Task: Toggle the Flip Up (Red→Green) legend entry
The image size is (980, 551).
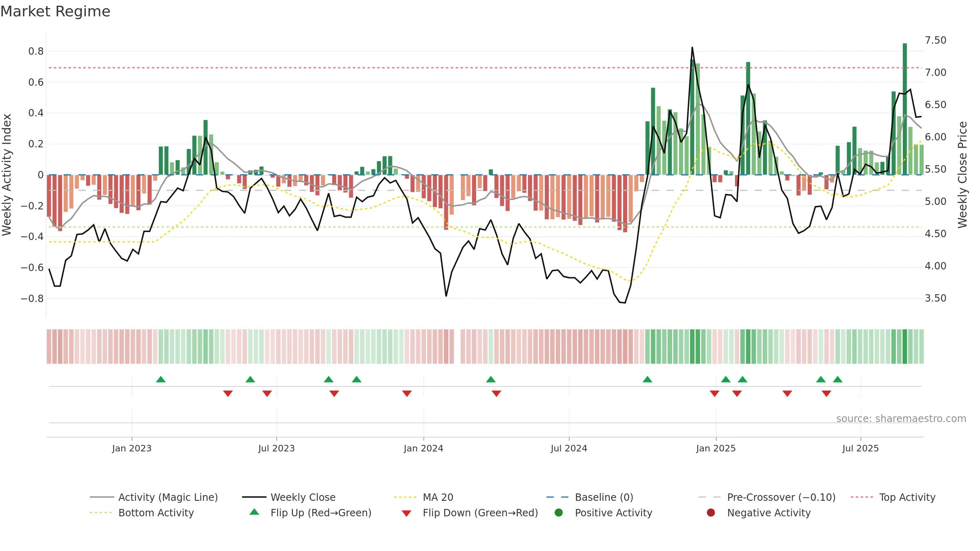Action: [x=310, y=513]
